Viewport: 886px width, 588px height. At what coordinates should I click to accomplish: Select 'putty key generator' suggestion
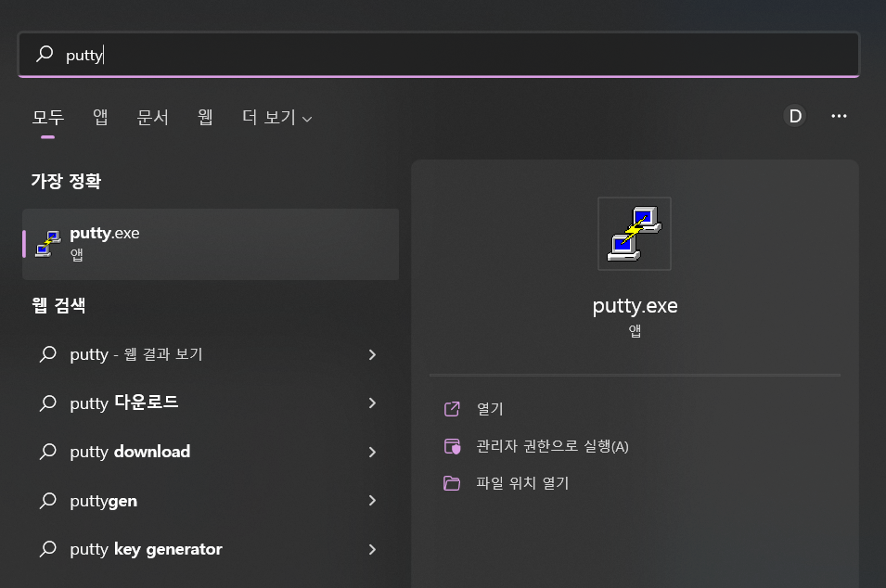(211, 549)
